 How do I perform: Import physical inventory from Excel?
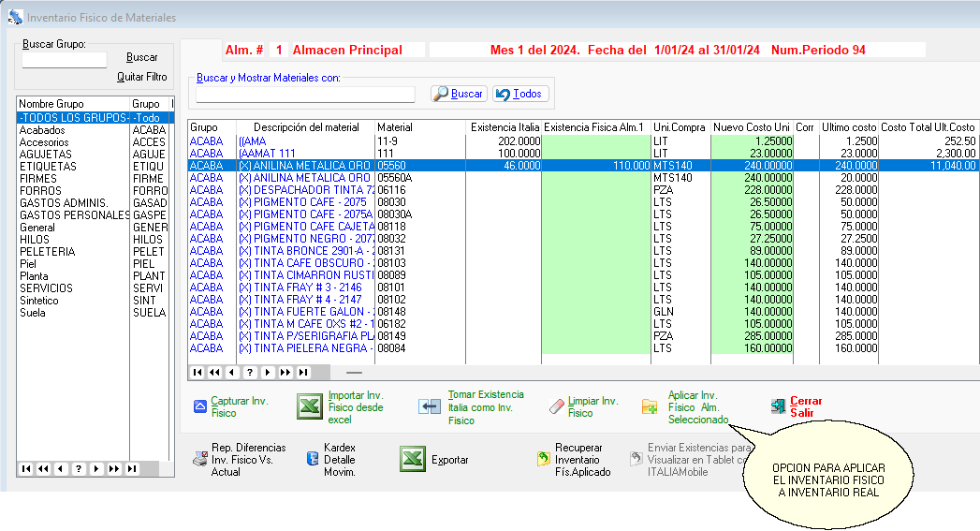309,406
